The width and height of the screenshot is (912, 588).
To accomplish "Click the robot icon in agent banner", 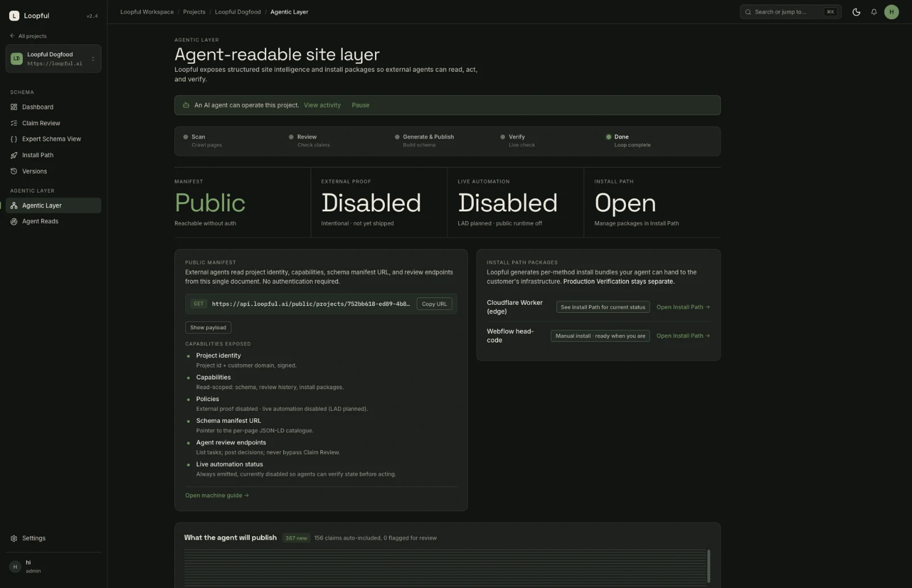I will (186, 105).
